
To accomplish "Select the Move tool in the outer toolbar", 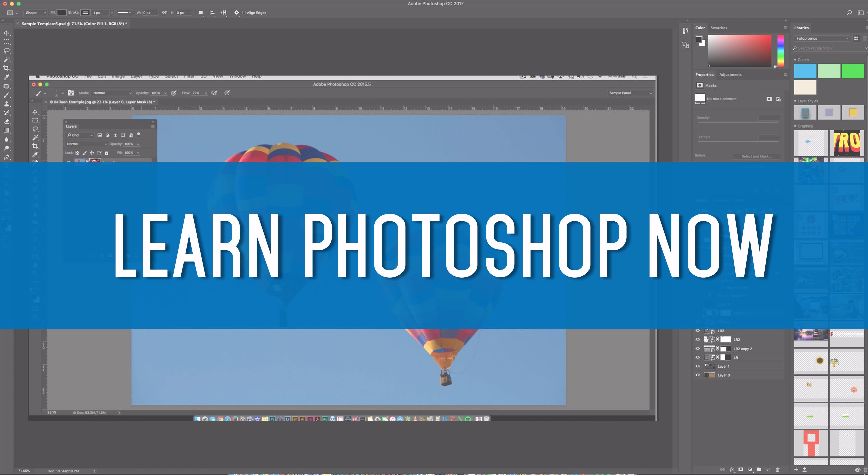I will (6, 33).
